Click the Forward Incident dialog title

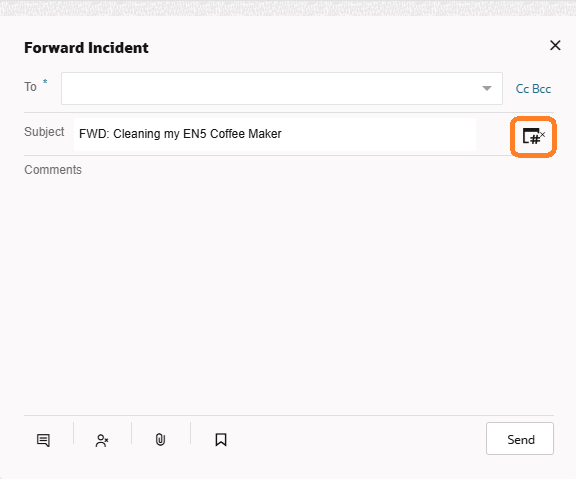point(86,48)
